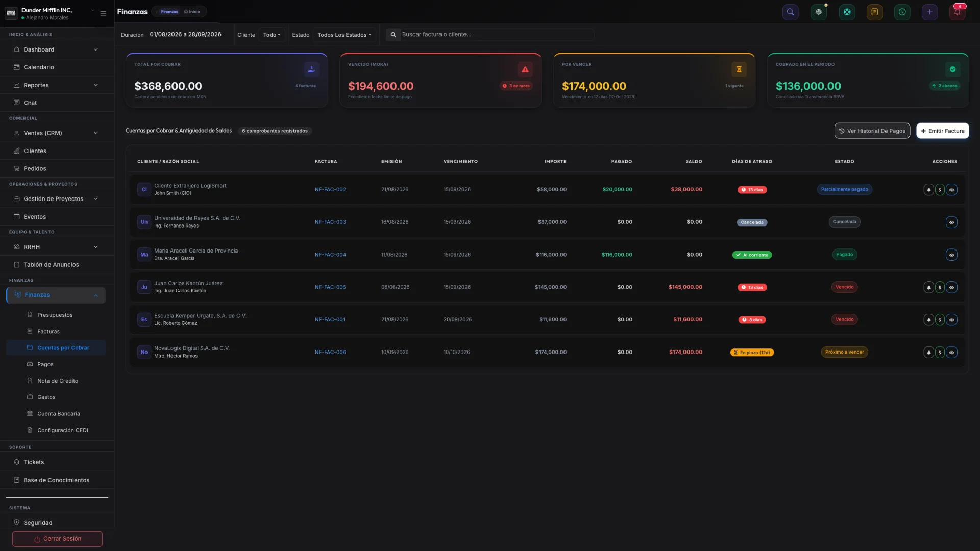Collapse the Finanzas sidebar section
The height and width of the screenshot is (551, 980).
click(56, 295)
